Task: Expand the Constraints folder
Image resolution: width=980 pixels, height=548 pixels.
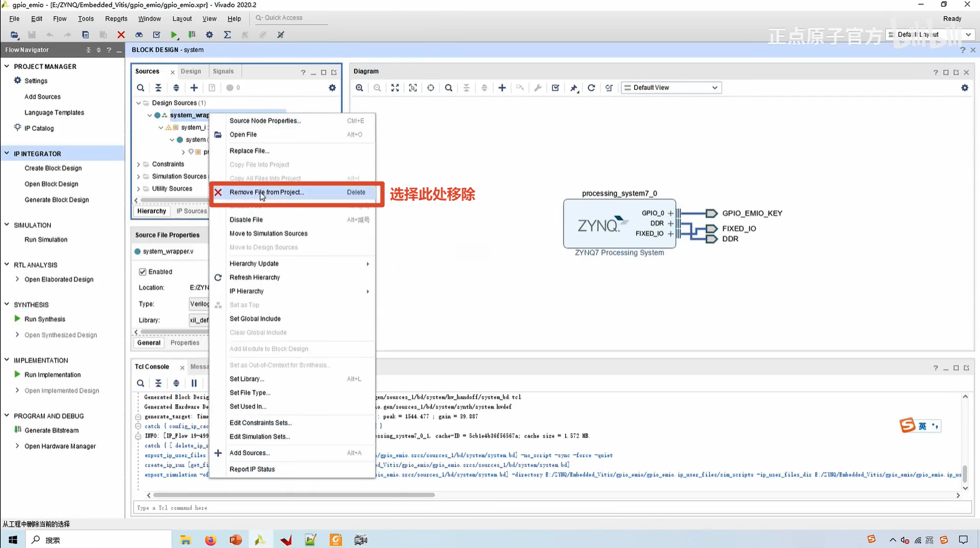Action: (138, 164)
